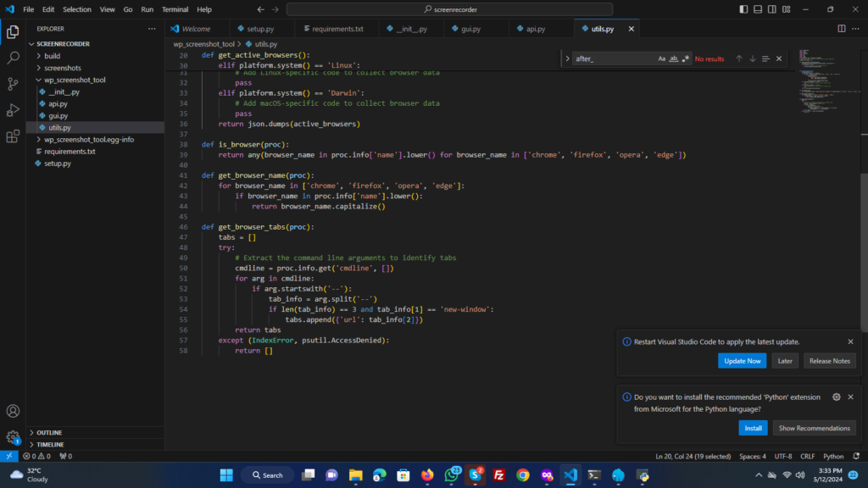Toggle Use Regular Expression in find widget

click(x=686, y=58)
